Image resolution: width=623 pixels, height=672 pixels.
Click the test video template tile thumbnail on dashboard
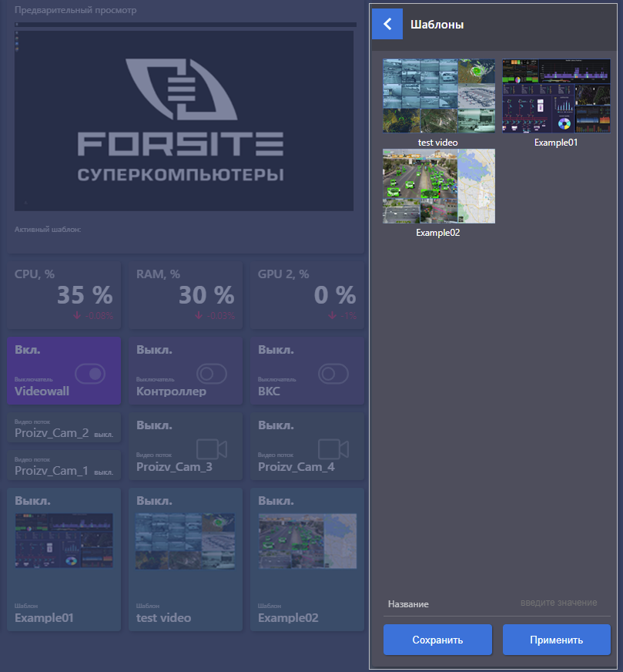coord(186,541)
